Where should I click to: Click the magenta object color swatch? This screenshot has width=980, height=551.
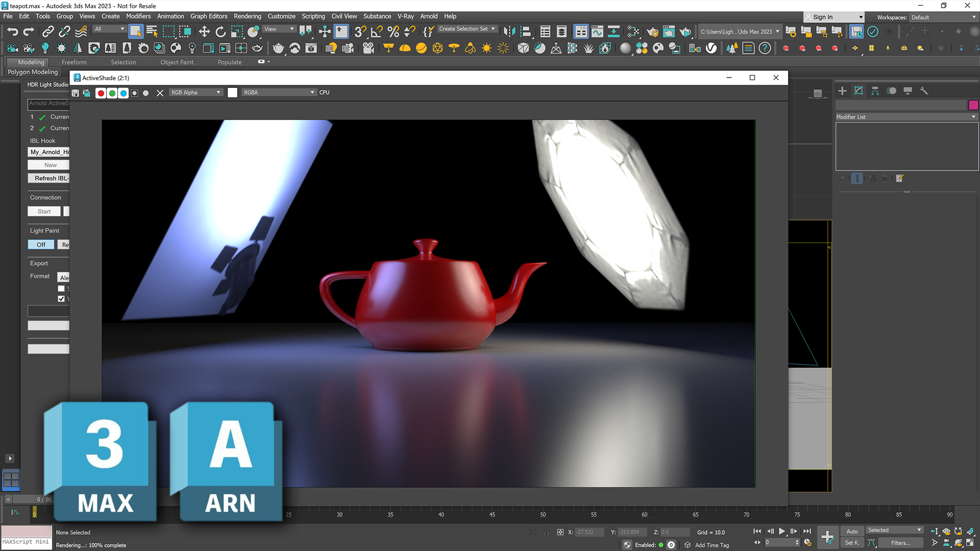(x=973, y=105)
